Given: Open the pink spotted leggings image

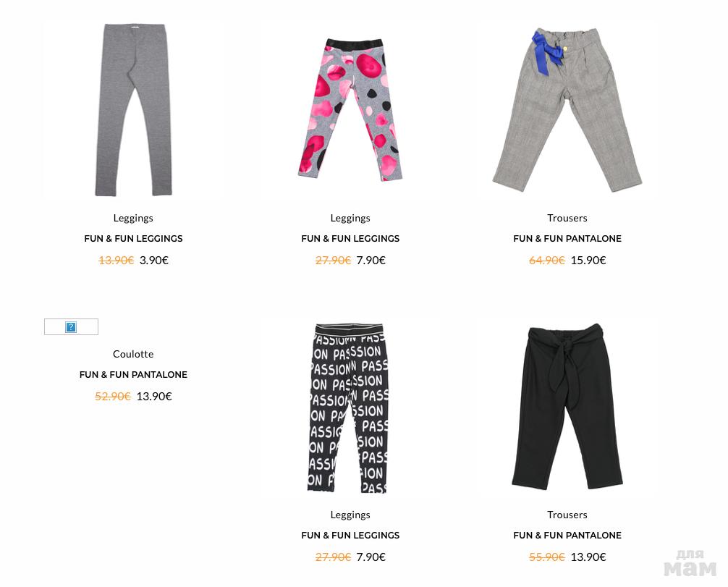Looking at the screenshot, I should pyautogui.click(x=350, y=110).
